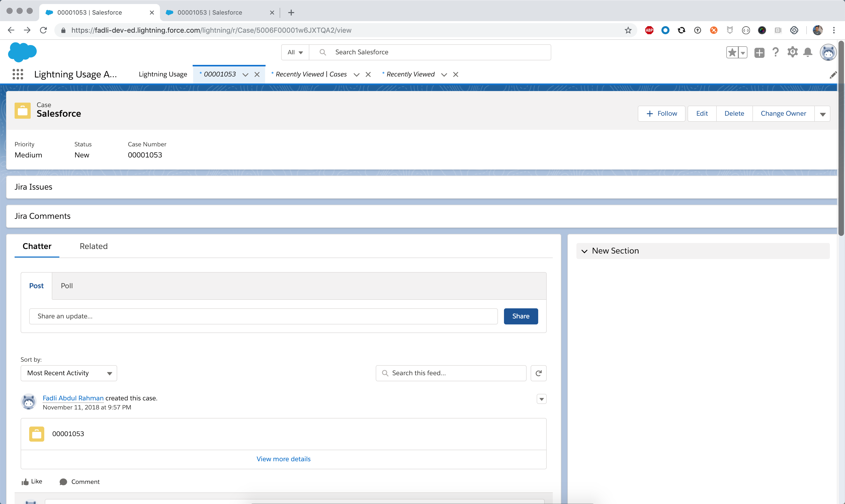Click the yellow Case record icon in header
Image resolution: width=845 pixels, height=504 pixels.
[22, 110]
